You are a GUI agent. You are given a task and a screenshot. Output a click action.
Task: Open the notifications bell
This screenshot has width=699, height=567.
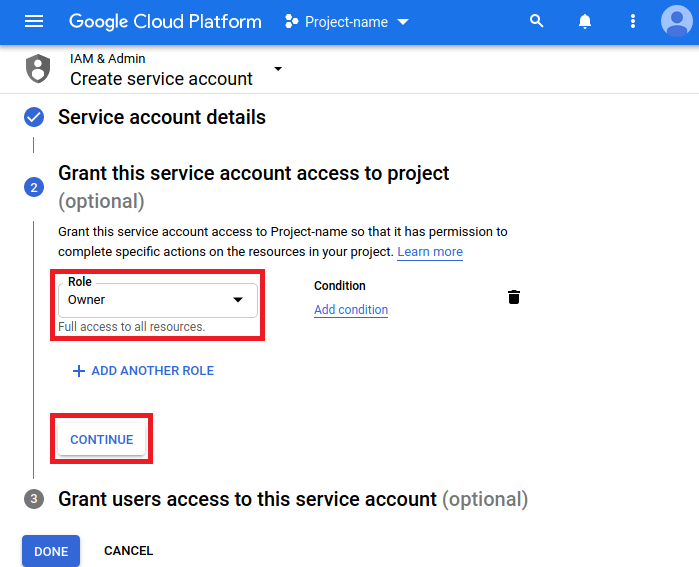pyautogui.click(x=585, y=21)
